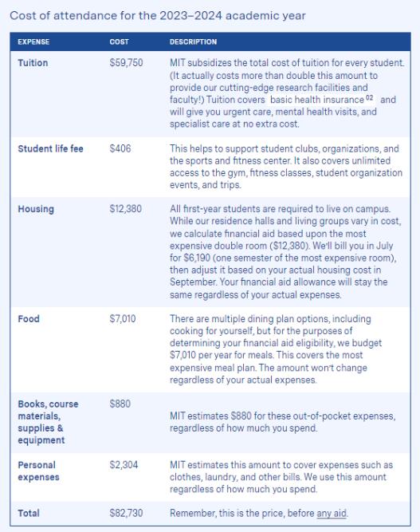Click the 'basic health insurance' footnote link
This screenshot has width=420, height=532.
click(317, 100)
